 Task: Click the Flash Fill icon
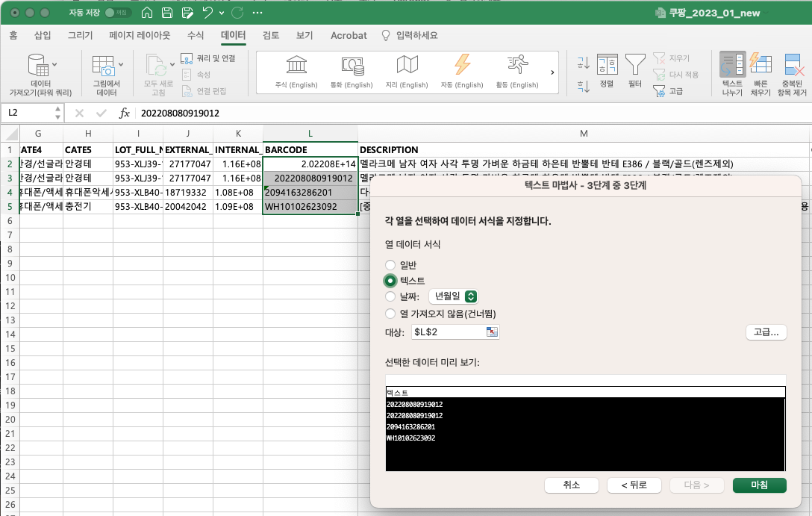pos(760,65)
